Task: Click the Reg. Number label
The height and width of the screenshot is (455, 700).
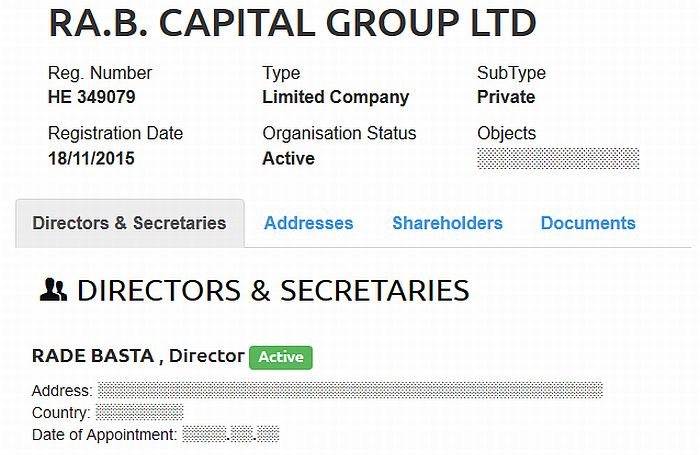Action: pyautogui.click(x=100, y=73)
